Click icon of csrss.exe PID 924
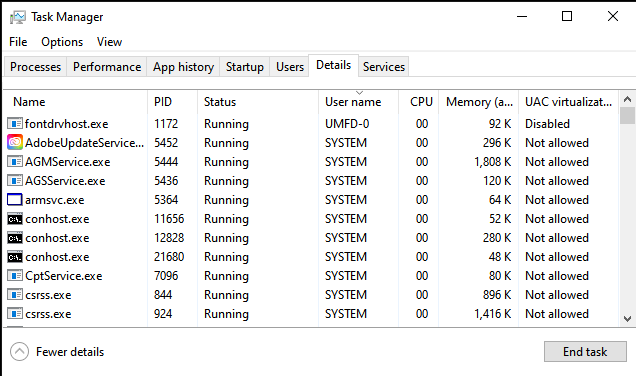The width and height of the screenshot is (636, 376). (15, 314)
